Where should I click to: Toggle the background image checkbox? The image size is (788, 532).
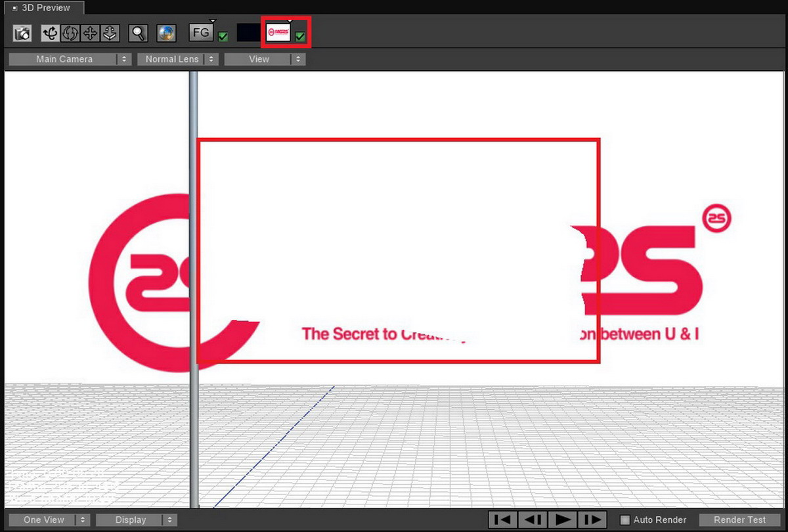300,36
